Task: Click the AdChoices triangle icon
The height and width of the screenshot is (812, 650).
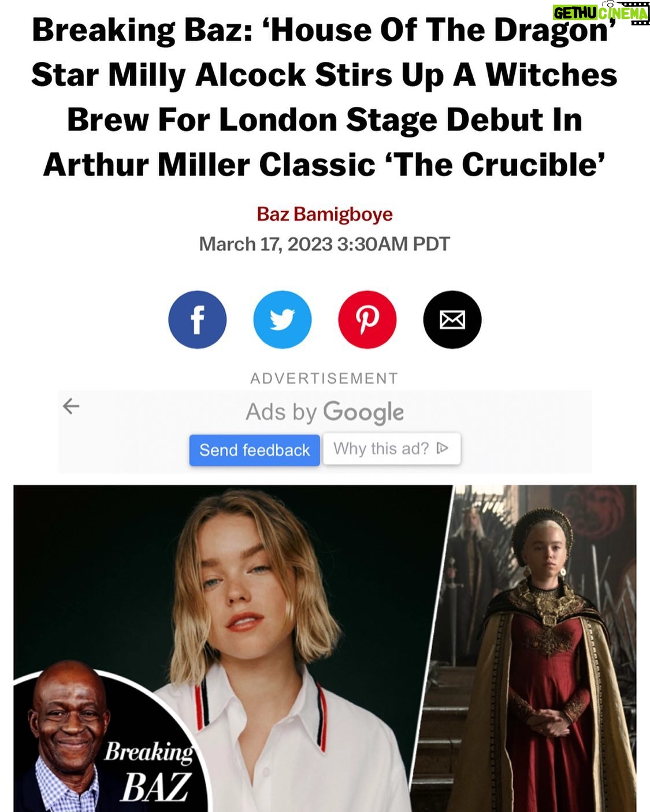Action: coord(443,448)
